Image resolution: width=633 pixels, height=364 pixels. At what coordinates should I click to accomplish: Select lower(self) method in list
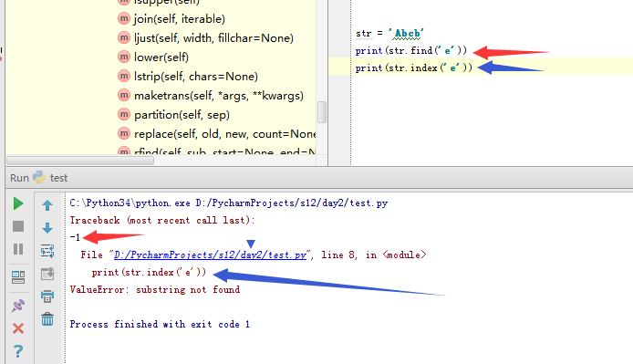coord(161,57)
